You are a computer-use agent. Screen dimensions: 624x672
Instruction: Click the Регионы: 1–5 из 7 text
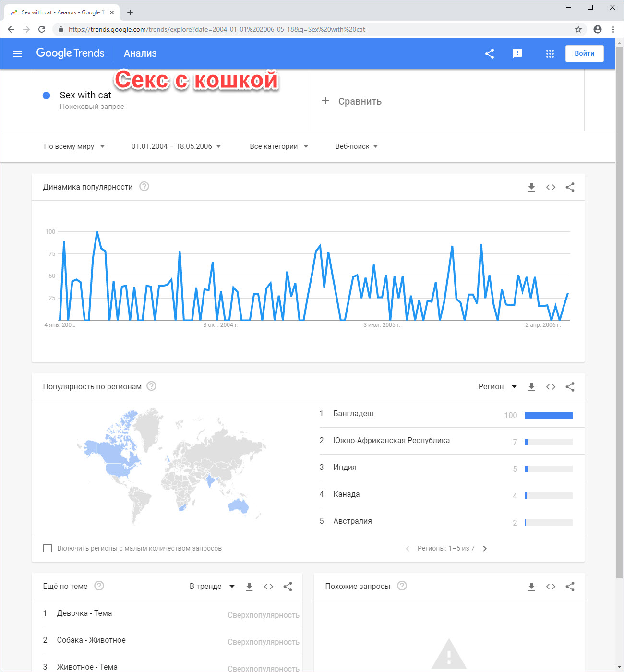tap(446, 548)
